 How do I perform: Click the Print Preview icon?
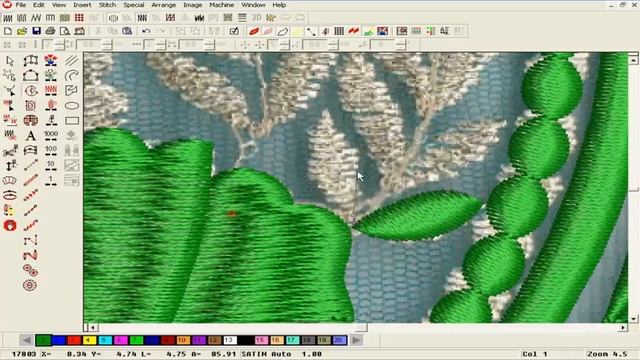(64, 31)
